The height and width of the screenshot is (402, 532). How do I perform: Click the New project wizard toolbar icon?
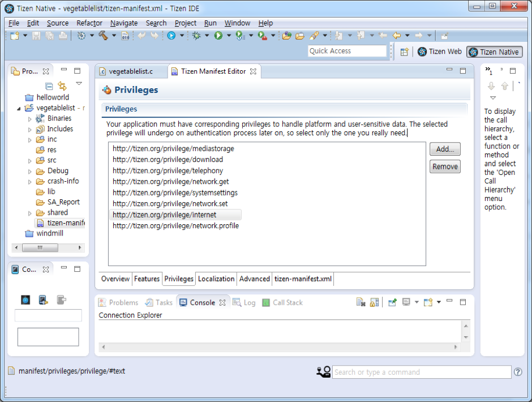point(15,36)
